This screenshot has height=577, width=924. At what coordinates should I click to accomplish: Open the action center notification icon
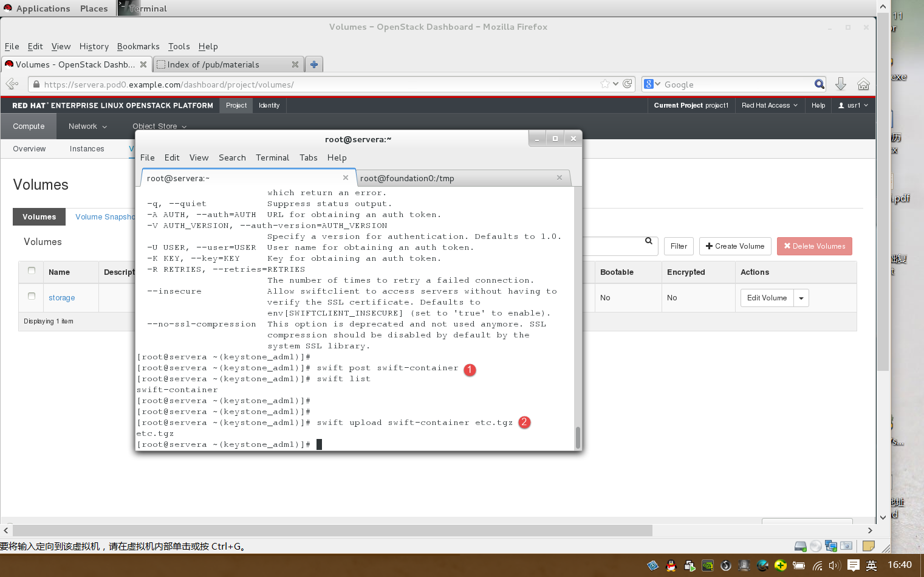click(854, 565)
